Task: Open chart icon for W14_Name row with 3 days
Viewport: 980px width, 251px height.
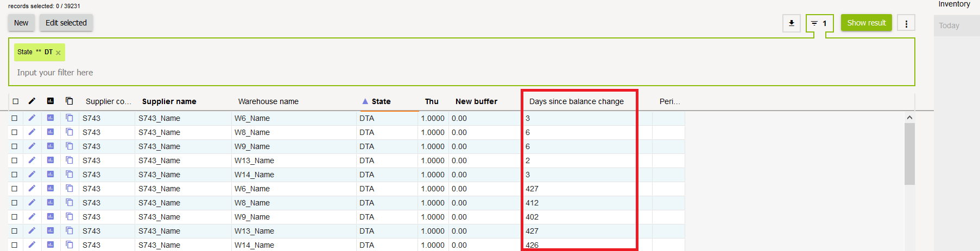Action: pyautogui.click(x=50, y=175)
